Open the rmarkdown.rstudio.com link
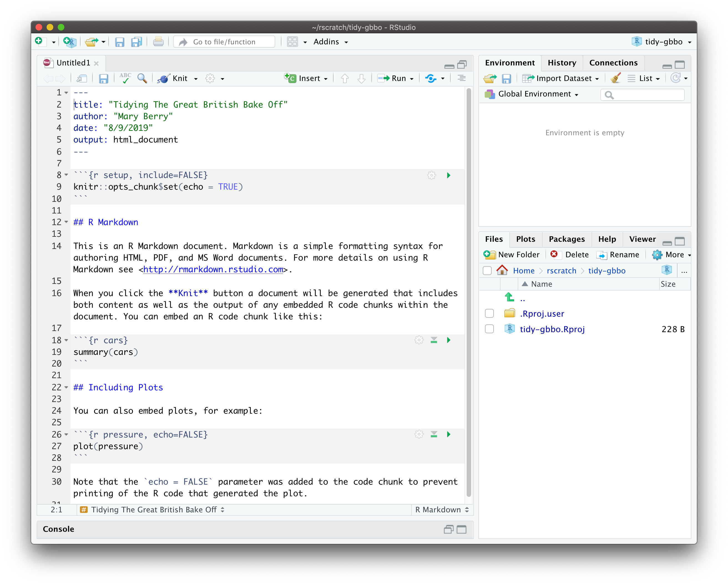This screenshot has width=728, height=585. (x=213, y=269)
